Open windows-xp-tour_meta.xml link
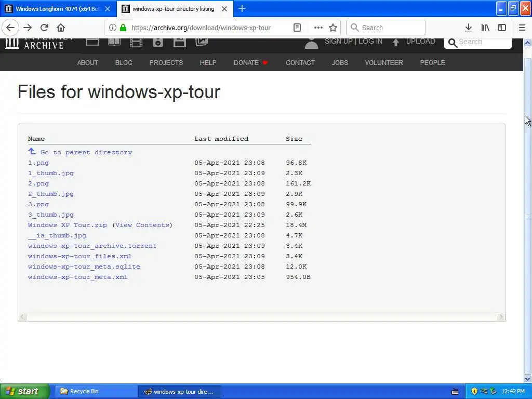This screenshot has width=532, height=399. click(x=78, y=277)
